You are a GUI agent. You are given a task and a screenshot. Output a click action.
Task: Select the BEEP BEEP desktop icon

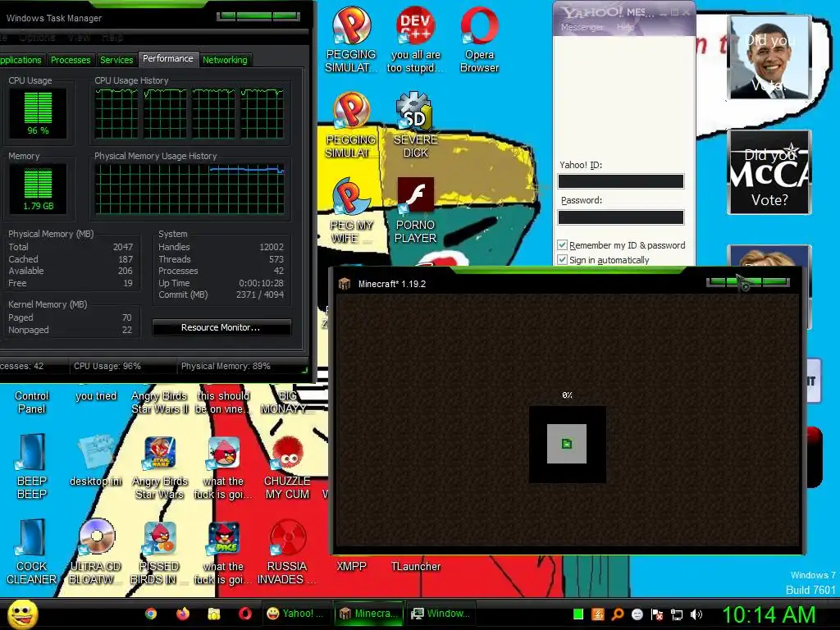pos(32,453)
